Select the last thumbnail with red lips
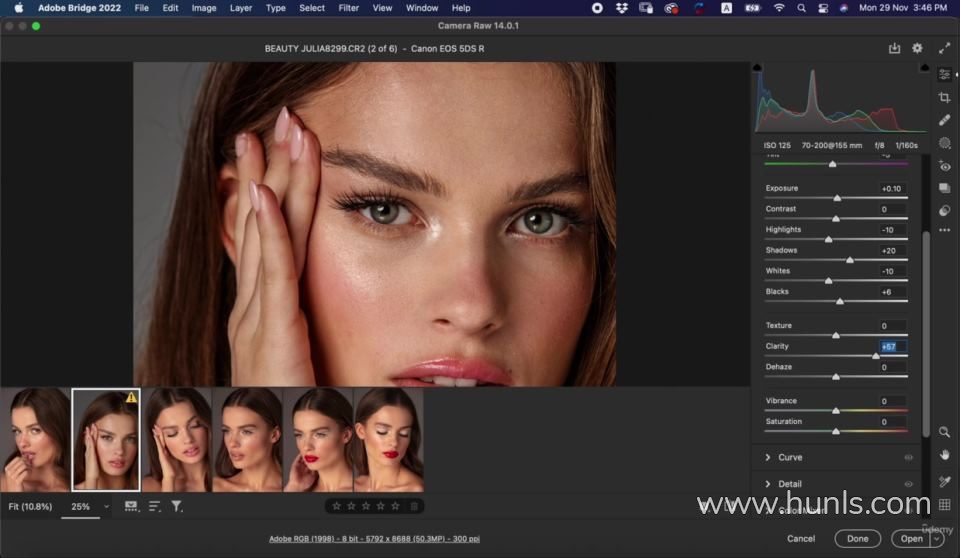The image size is (960, 558). point(388,439)
